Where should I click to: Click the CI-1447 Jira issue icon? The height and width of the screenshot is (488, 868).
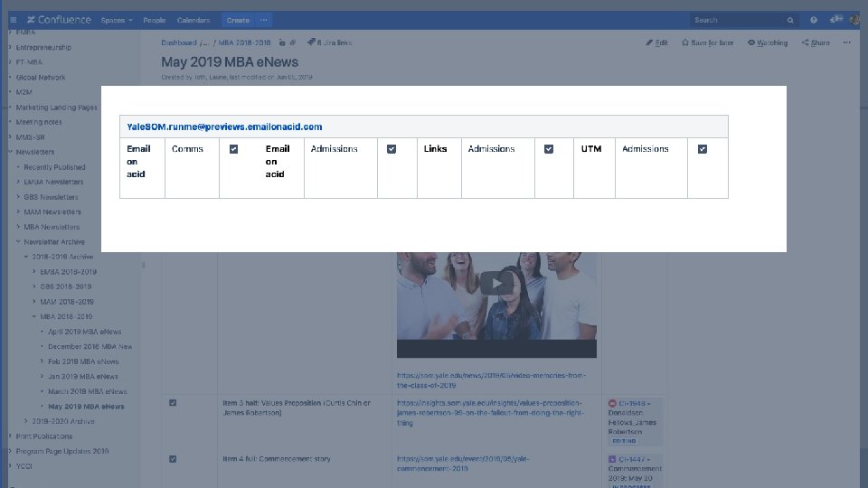pos(612,459)
